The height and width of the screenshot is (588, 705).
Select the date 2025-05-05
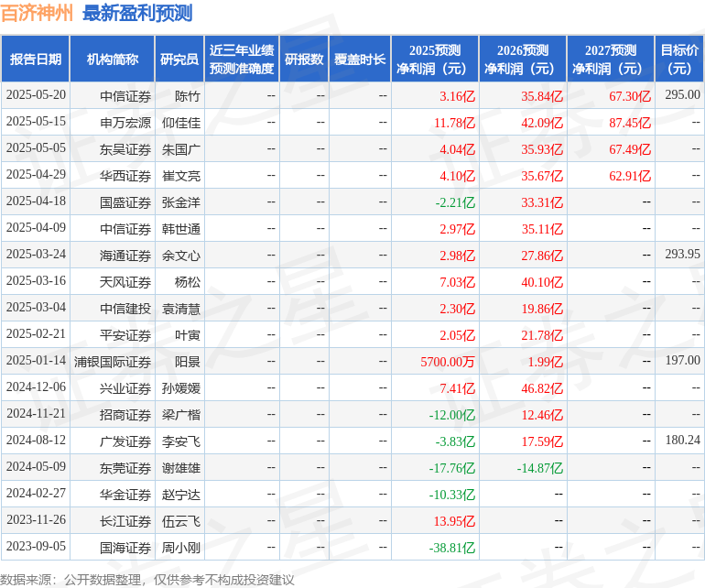click(x=36, y=148)
